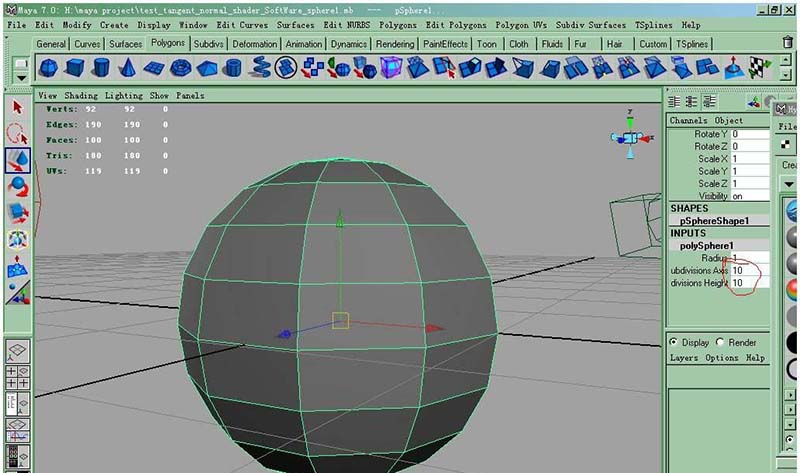Viewport: 800px width, 473px height.
Task: Click the third channel box layout icon
Action: (x=710, y=102)
